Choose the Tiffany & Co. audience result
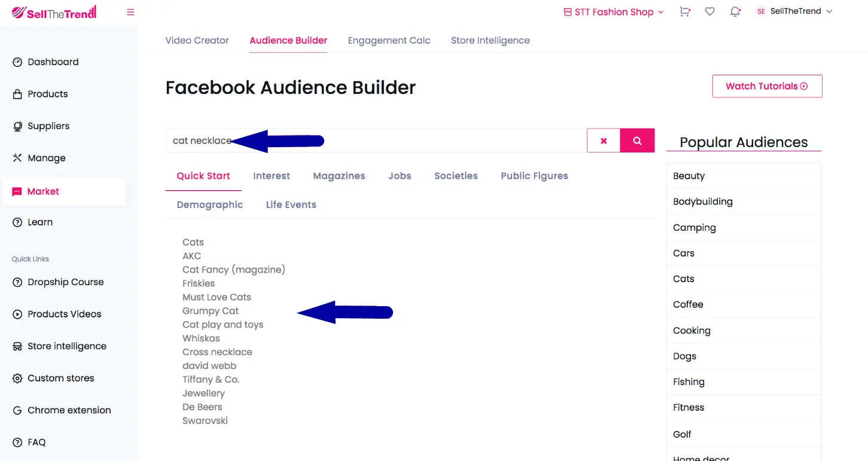This screenshot has height=461, width=868. (211, 380)
